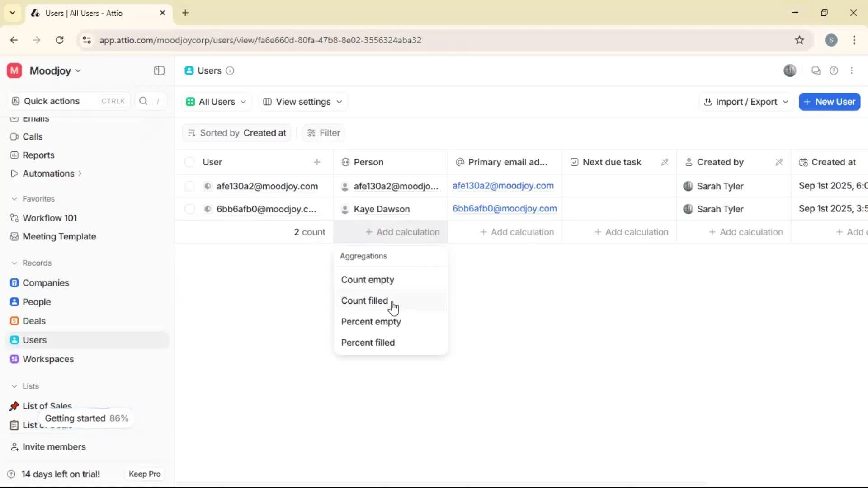The height and width of the screenshot is (488, 868).
Task: Click the pin icon on Next due task column
Action: (x=665, y=162)
